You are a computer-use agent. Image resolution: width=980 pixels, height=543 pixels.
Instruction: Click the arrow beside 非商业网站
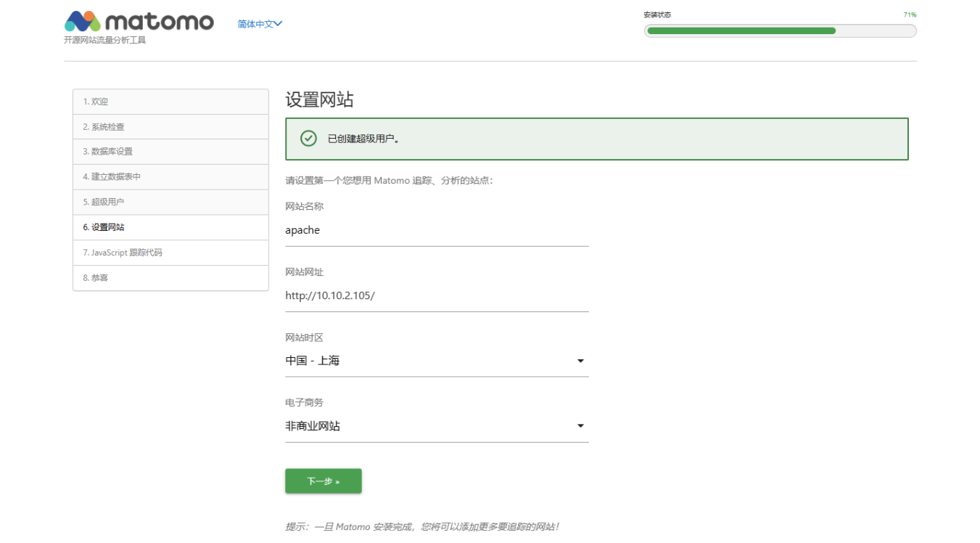click(x=580, y=426)
